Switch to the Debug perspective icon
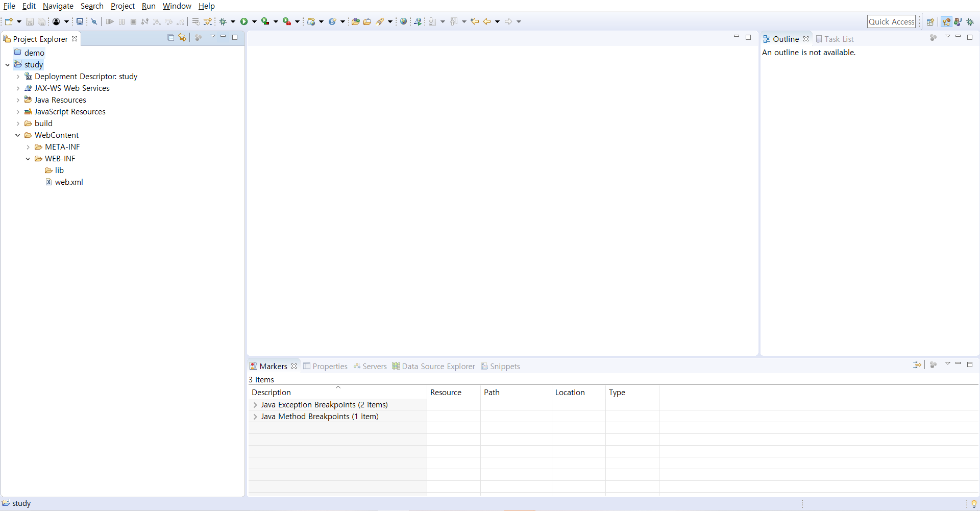Viewport: 980px width, 511px height. pos(970,22)
